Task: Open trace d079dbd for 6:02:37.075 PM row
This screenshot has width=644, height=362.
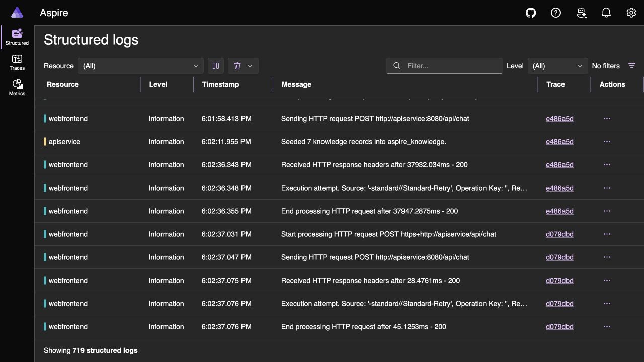Action: [x=559, y=281]
